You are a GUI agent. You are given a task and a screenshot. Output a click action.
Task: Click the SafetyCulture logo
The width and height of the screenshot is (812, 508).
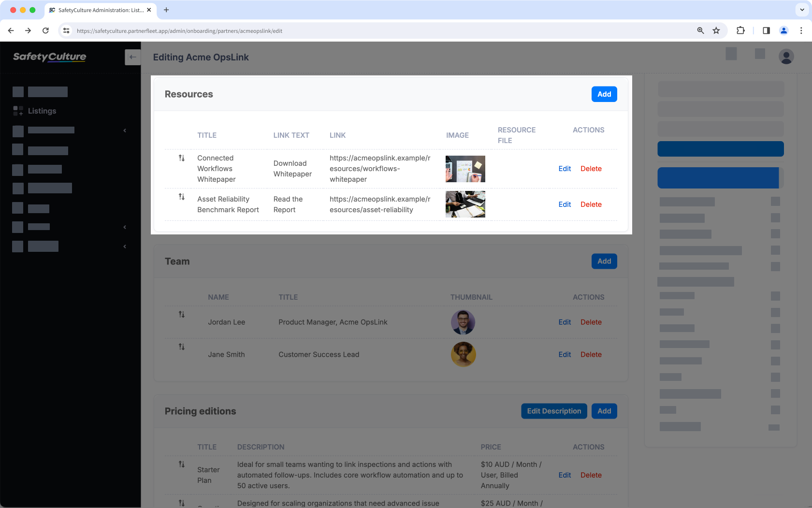[50, 57]
